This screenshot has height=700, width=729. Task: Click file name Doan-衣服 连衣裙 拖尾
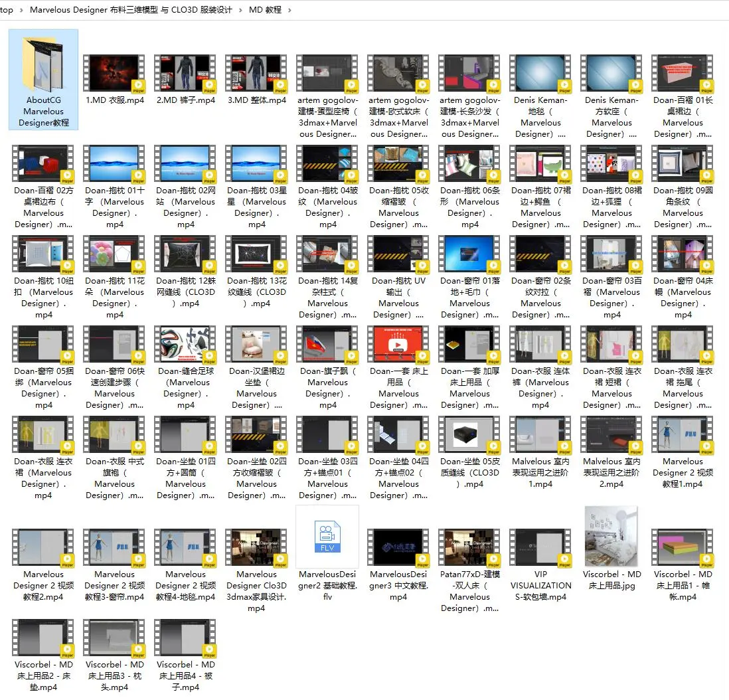pyautogui.click(x=683, y=388)
